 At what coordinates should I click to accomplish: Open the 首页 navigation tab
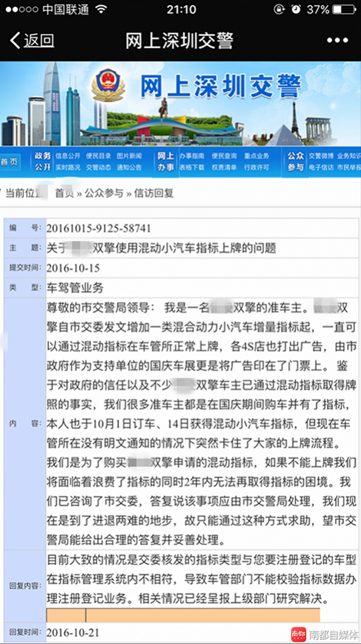click(9, 162)
